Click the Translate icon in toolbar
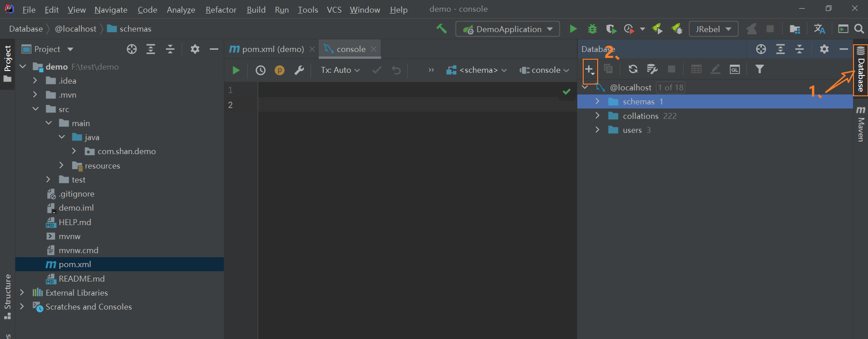 (819, 29)
